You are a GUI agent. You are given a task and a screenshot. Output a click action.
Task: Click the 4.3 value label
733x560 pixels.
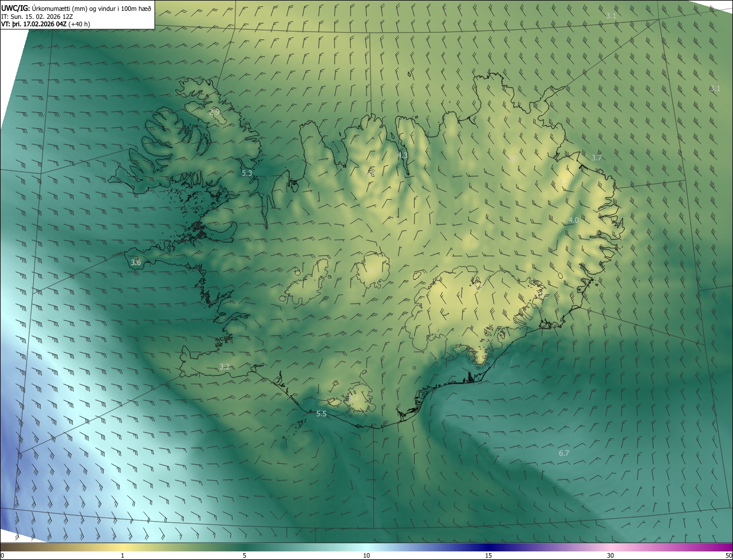pos(403,155)
